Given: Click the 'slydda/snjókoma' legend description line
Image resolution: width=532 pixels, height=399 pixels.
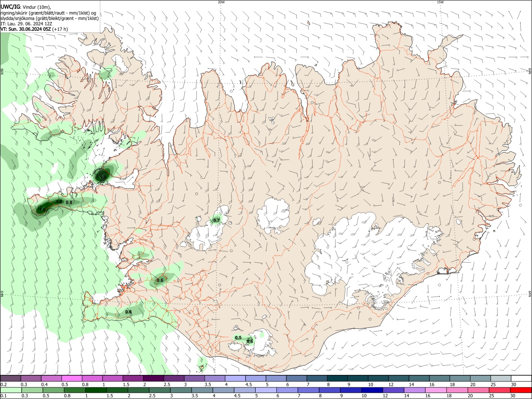Looking at the screenshot, I should 49,18.
